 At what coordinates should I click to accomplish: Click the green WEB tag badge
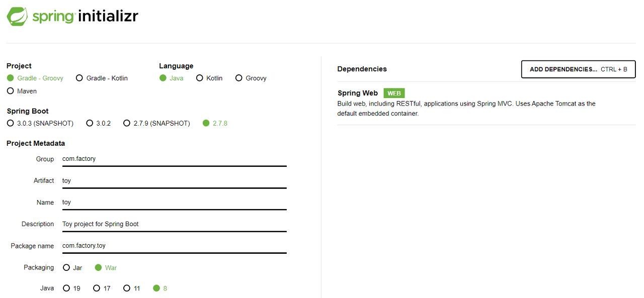point(394,93)
